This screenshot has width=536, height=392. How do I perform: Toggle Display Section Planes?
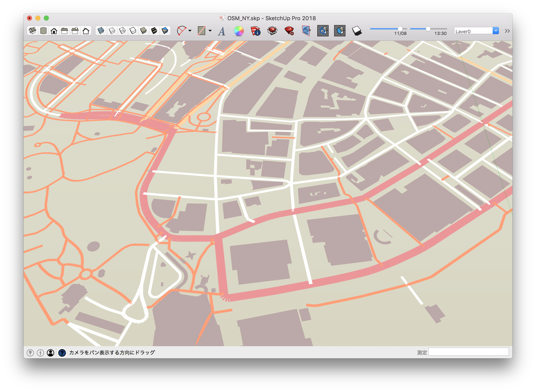pos(323,31)
